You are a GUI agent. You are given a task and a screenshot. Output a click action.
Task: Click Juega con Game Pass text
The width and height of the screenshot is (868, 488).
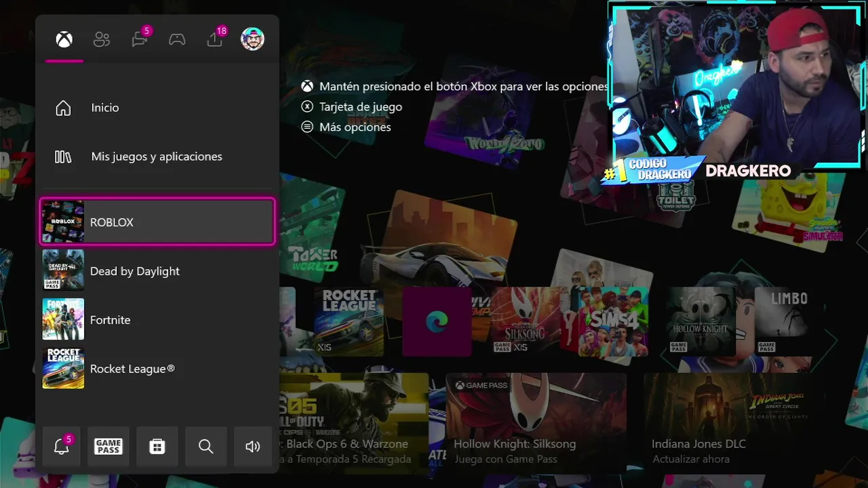pos(505,459)
